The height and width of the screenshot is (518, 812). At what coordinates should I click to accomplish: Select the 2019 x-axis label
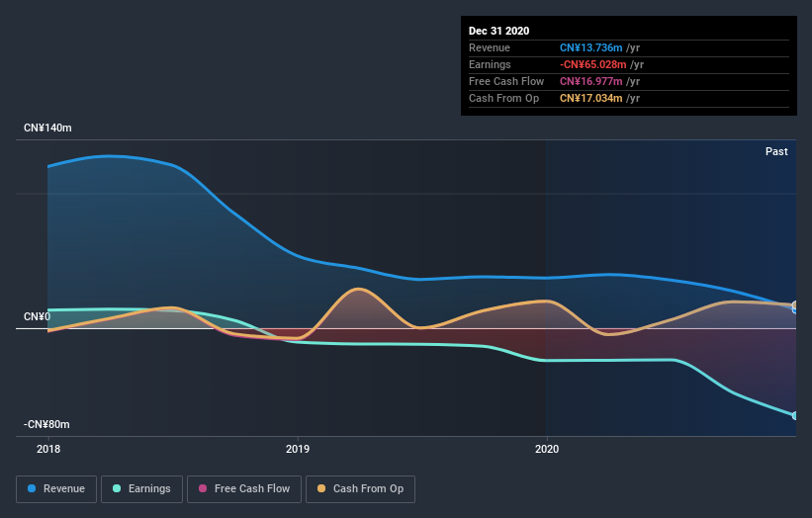tap(298, 449)
